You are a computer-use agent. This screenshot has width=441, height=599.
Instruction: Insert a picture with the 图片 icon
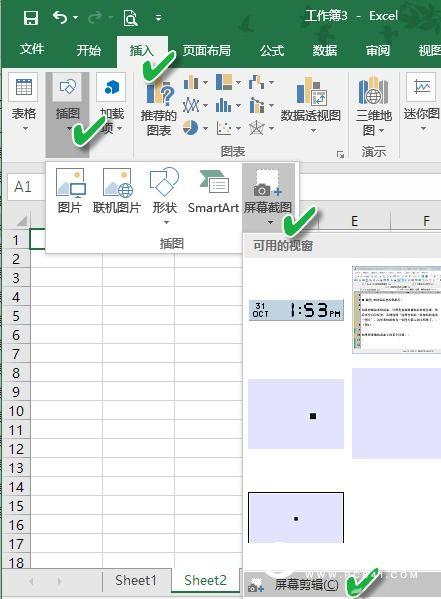(x=70, y=191)
